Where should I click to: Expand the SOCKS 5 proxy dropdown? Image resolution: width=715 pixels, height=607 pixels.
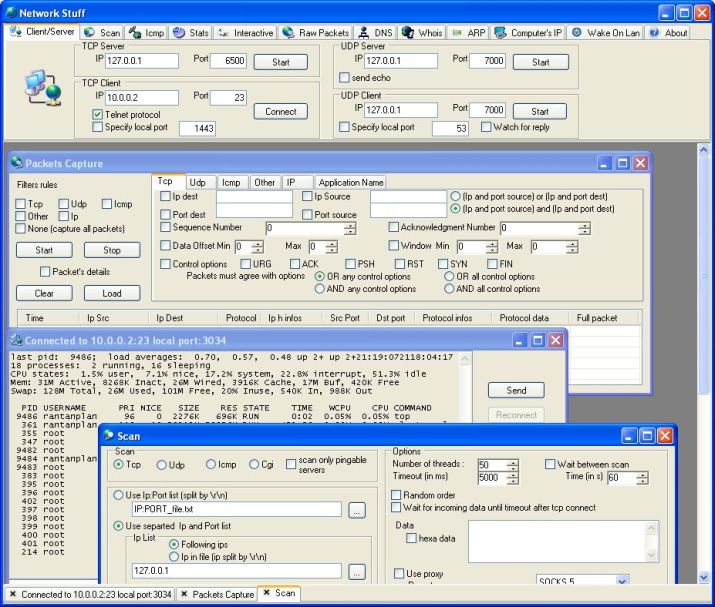coord(622,581)
